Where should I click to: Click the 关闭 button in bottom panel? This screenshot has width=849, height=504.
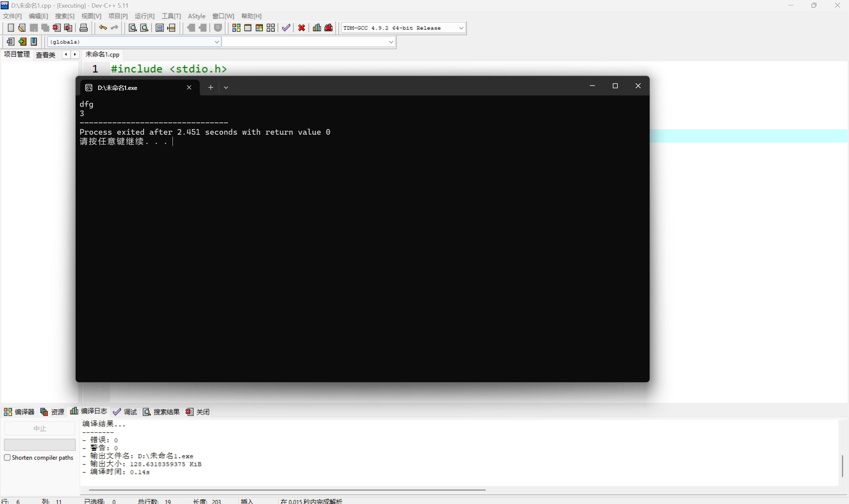click(198, 412)
